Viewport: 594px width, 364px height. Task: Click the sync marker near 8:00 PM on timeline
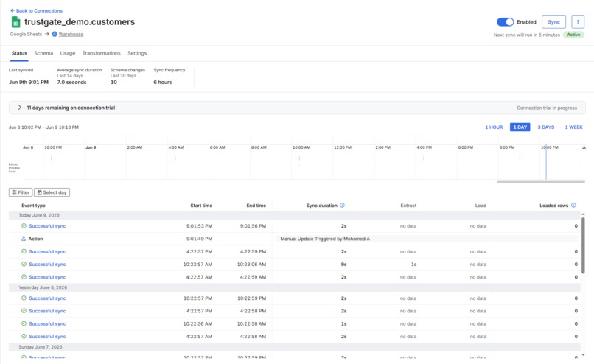(520, 158)
